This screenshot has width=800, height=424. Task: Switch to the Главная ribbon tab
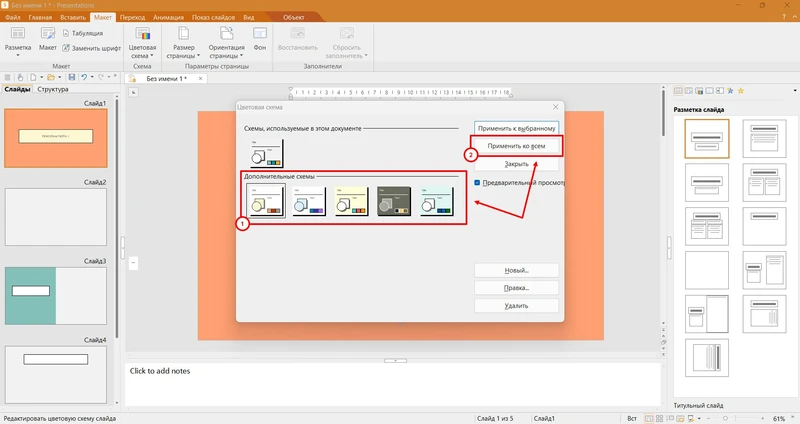coord(40,17)
